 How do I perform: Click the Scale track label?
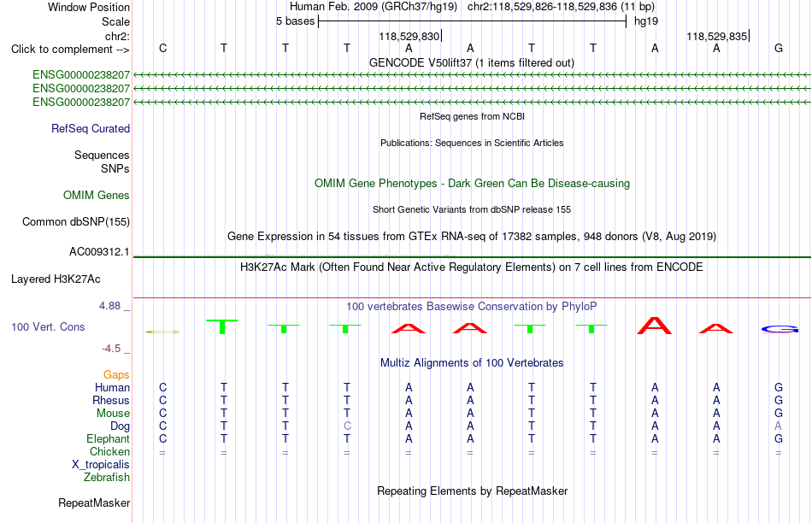click(x=115, y=21)
